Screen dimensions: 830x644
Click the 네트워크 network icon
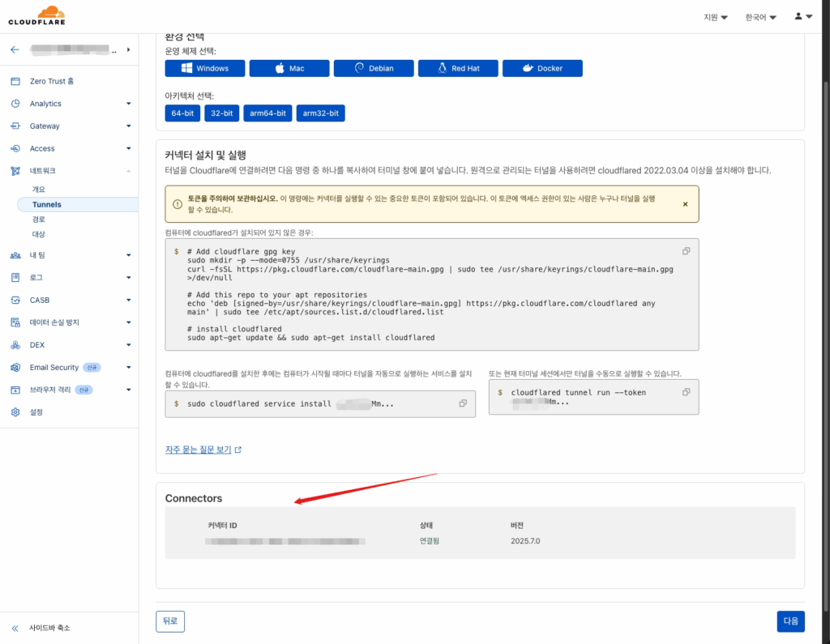tap(15, 171)
